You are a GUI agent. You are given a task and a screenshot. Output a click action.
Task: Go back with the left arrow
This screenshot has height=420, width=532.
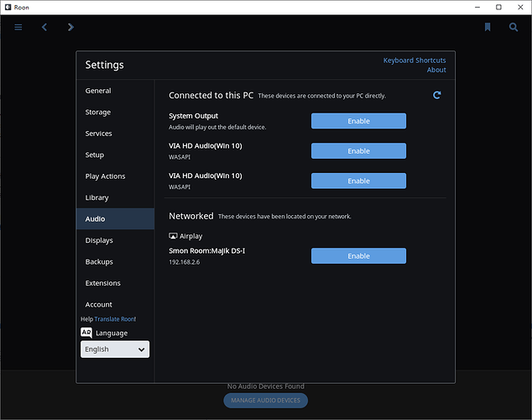[44, 27]
